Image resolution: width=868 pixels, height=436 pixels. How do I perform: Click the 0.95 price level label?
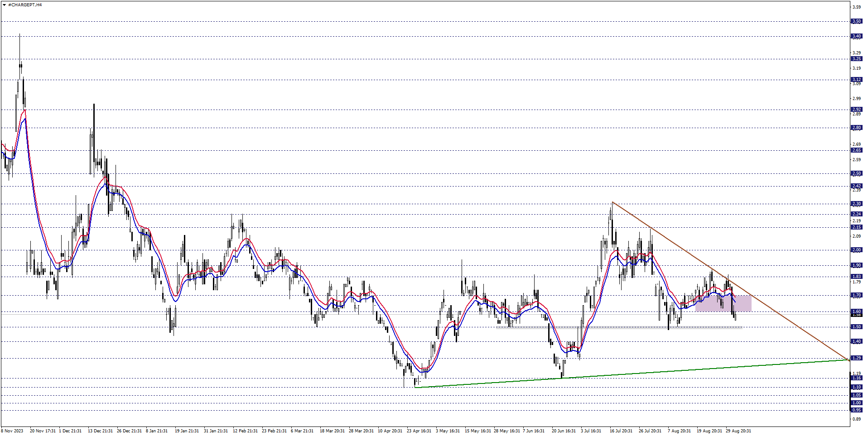click(856, 410)
